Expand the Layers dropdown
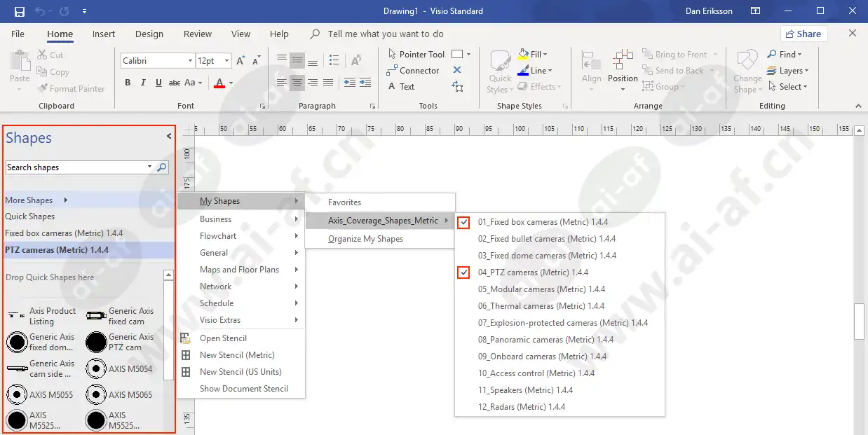The height and width of the screenshot is (435, 868). pos(806,71)
